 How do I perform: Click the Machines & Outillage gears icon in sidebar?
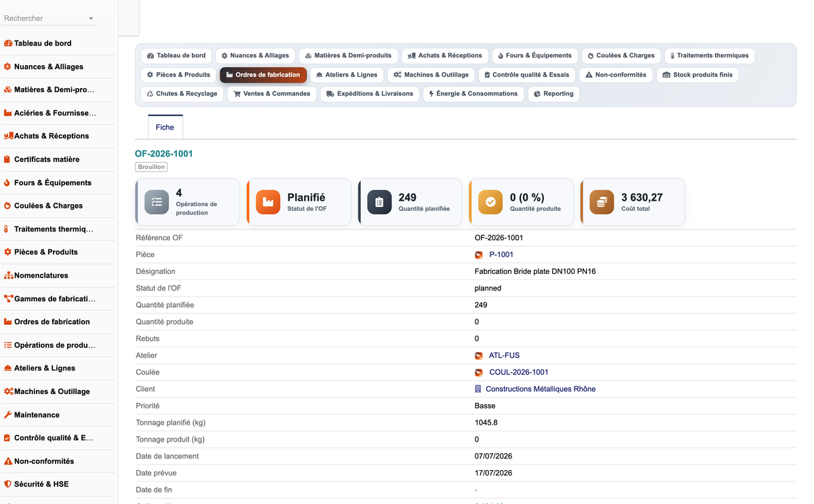tap(8, 391)
